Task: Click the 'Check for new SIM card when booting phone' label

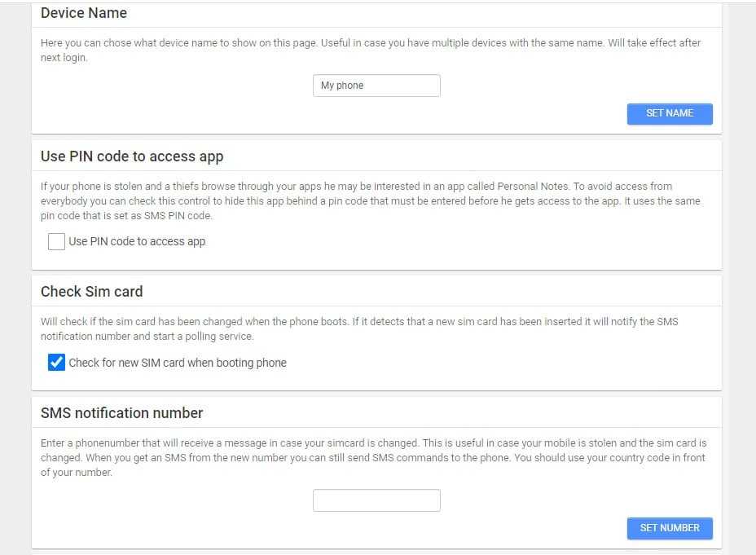Action: tap(178, 363)
